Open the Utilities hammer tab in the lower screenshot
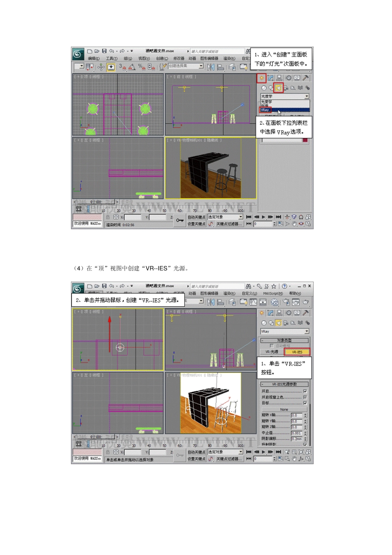The image size is (392, 555). [306, 313]
